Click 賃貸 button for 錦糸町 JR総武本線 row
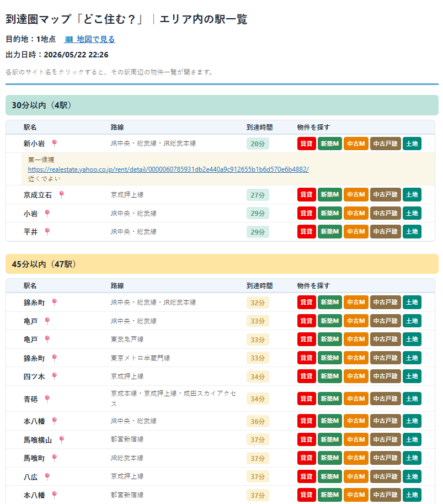This screenshot has width=443, height=504. click(307, 302)
